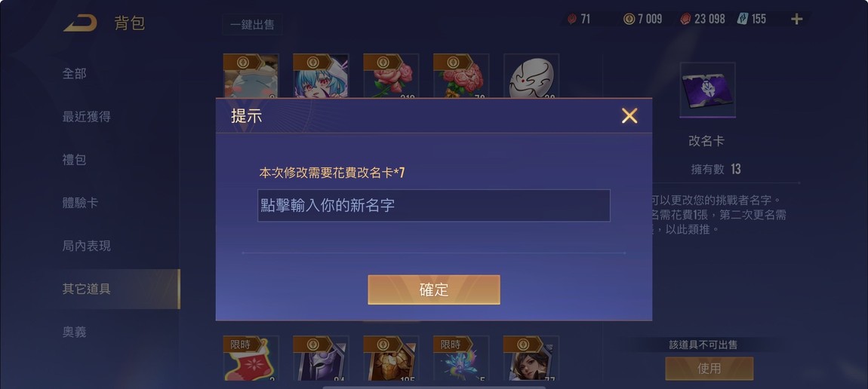
Task: Open the 最近獲得 category tab
Action: coord(86,117)
